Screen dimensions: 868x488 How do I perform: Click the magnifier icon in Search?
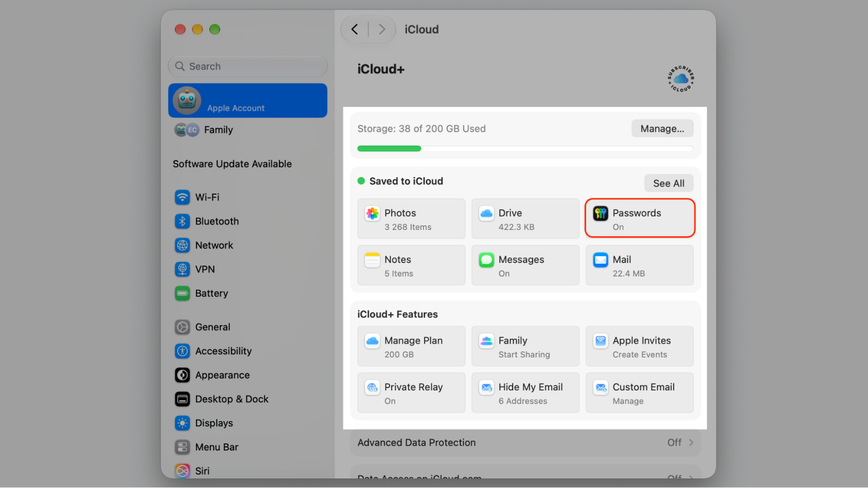point(180,66)
